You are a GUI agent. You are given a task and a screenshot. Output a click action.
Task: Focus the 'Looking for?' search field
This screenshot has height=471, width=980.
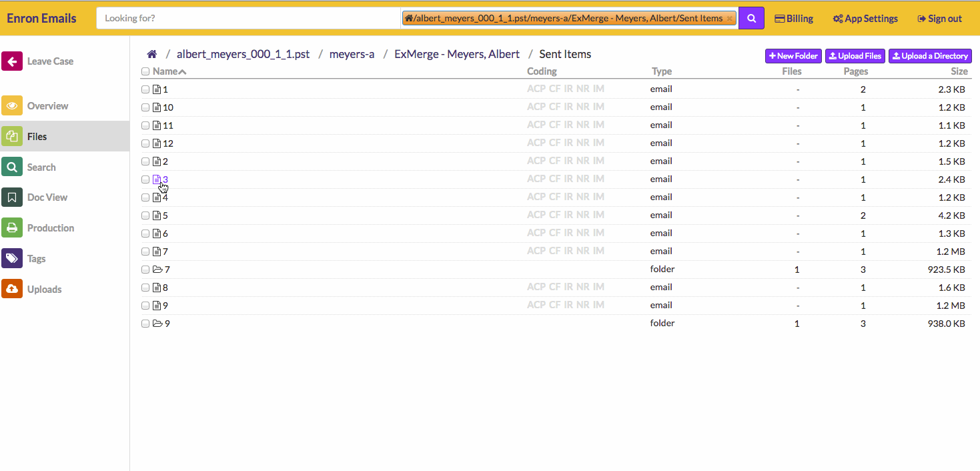tap(248, 19)
